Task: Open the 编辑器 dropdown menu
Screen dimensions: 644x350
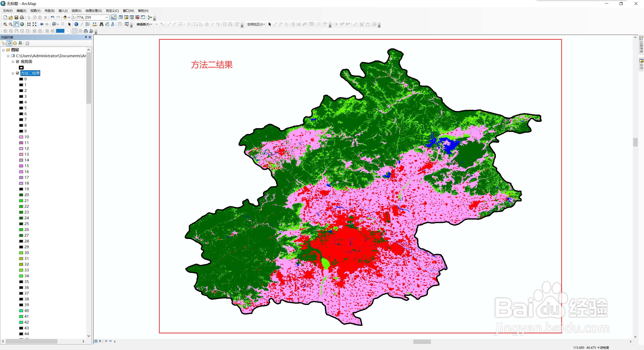Action: pyautogui.click(x=144, y=24)
